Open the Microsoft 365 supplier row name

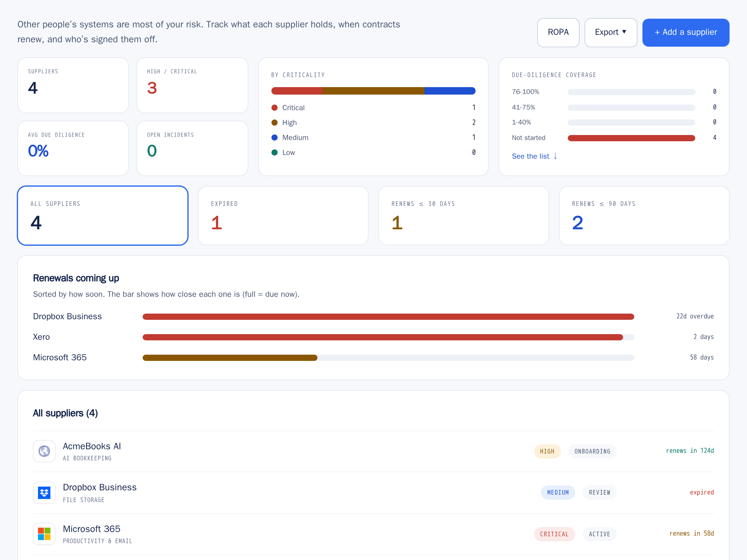pyautogui.click(x=92, y=529)
